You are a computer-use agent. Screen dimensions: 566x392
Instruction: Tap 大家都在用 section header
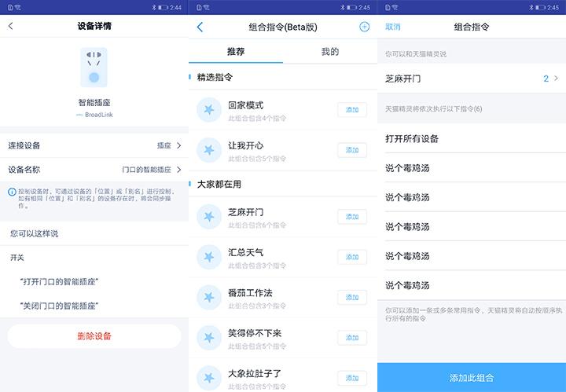(219, 185)
